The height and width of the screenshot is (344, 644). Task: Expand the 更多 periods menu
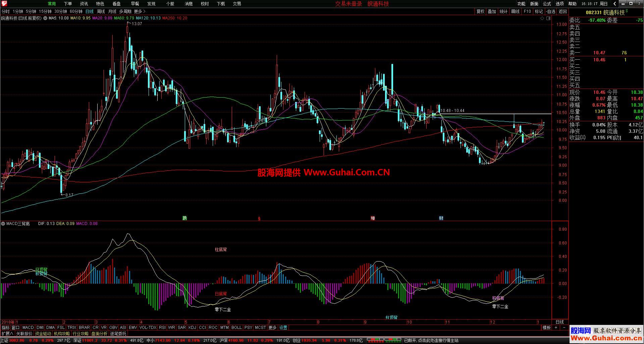pos(140,11)
